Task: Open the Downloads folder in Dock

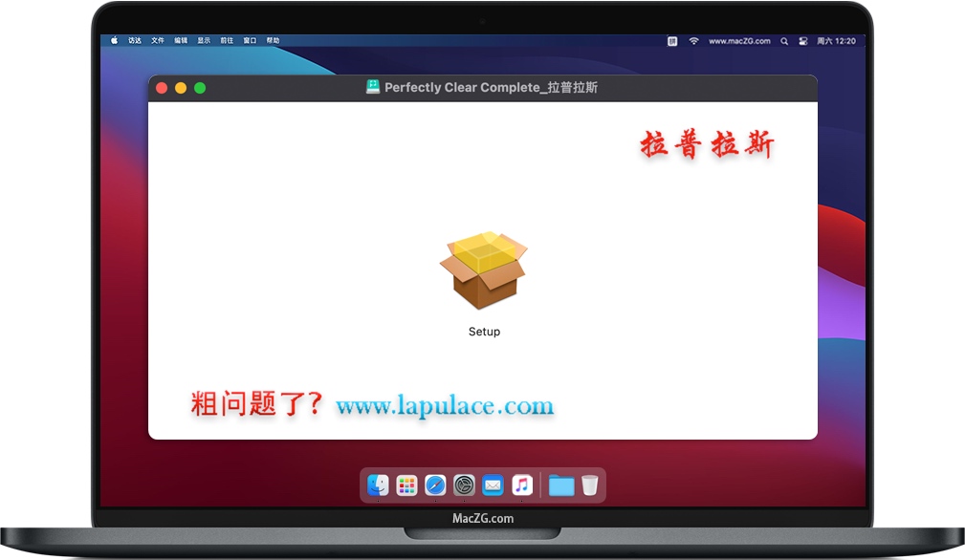Action: (561, 485)
